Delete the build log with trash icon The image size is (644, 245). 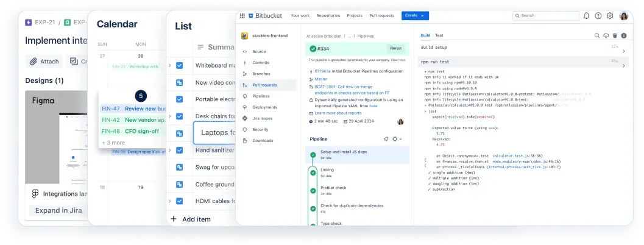(615, 36)
